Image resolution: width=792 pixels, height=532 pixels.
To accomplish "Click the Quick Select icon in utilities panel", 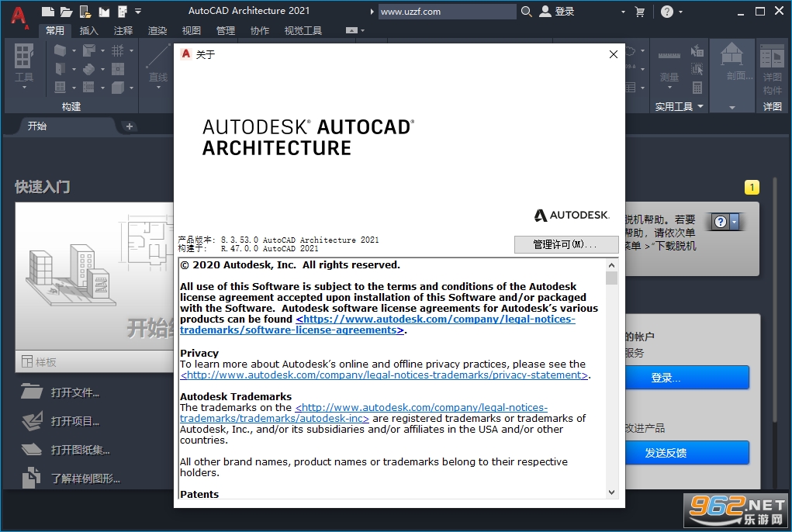I will pos(697,50).
